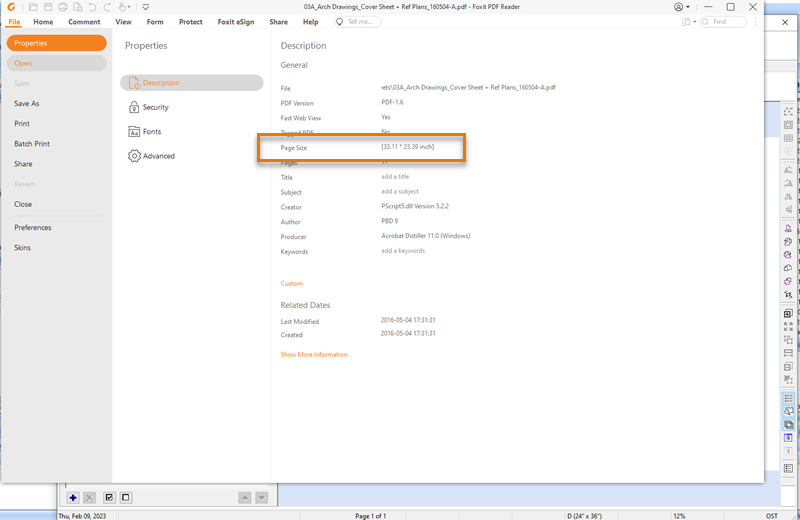Click the Redo arrow in title bar
This screenshot has height=520, width=800.
(x=107, y=7)
